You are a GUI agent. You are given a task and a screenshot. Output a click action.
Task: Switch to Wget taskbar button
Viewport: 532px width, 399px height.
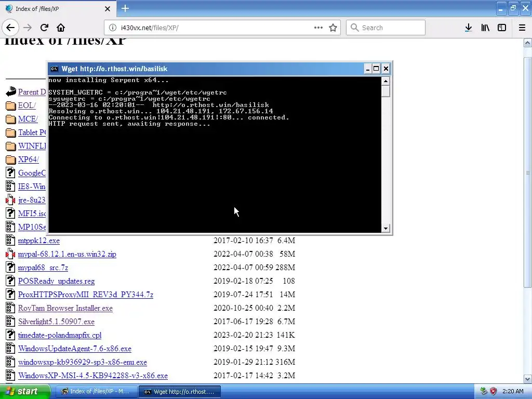click(180, 392)
